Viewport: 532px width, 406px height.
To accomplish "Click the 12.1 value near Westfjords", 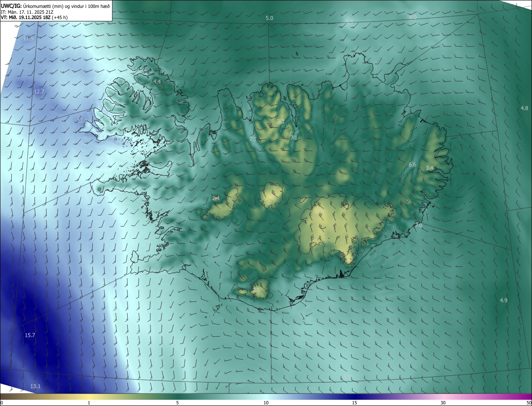I will pyautogui.click(x=82, y=121).
